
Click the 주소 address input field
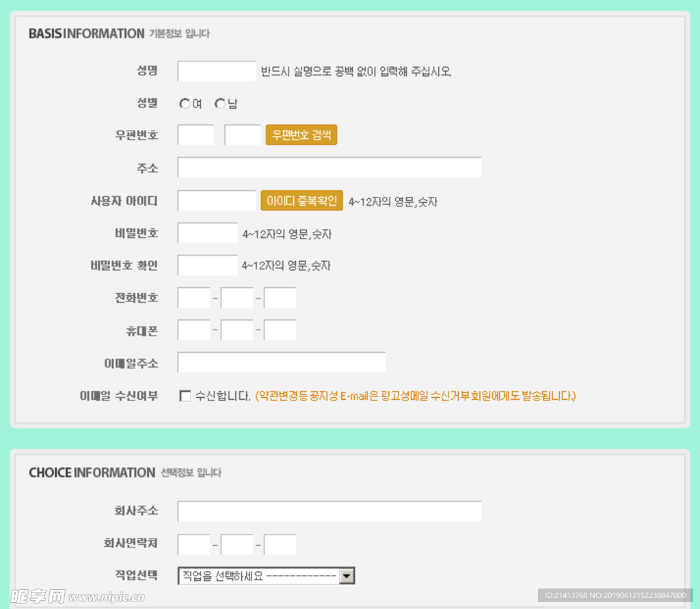point(329,167)
